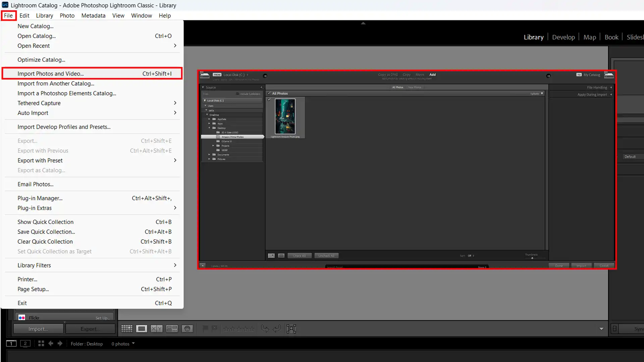Switch to the Develop module
The height and width of the screenshot is (362, 644).
(563, 37)
